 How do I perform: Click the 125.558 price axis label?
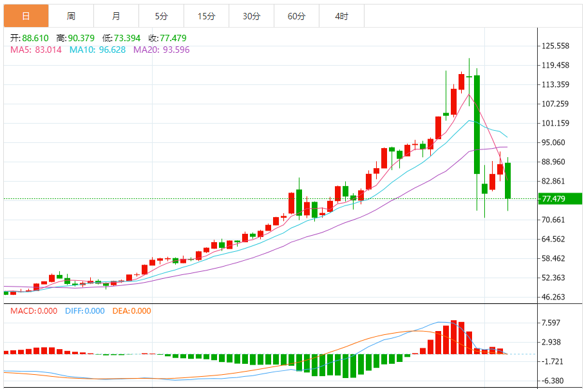(x=555, y=46)
